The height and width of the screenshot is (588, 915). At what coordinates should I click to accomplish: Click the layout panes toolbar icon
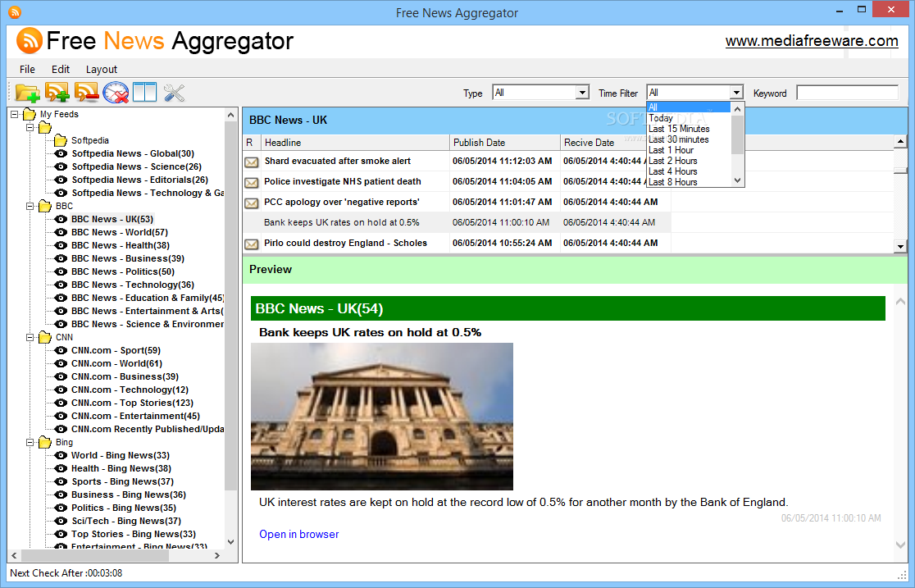point(145,92)
